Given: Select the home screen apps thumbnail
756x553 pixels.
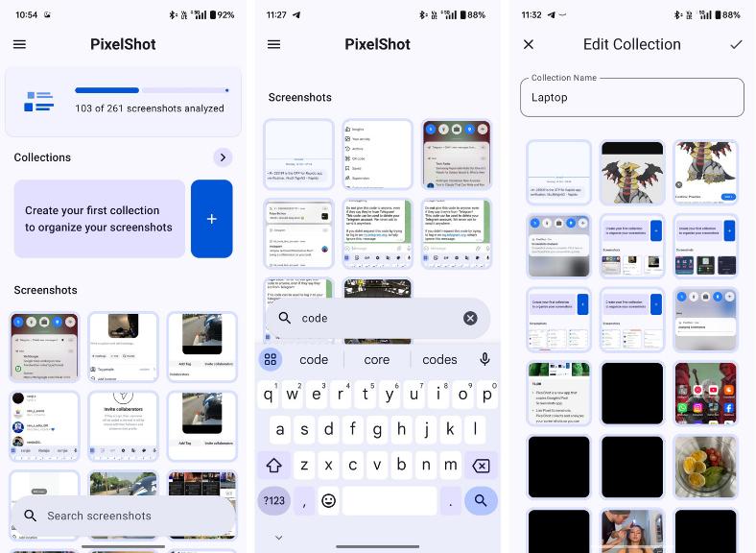Looking at the screenshot, I should point(705,394).
